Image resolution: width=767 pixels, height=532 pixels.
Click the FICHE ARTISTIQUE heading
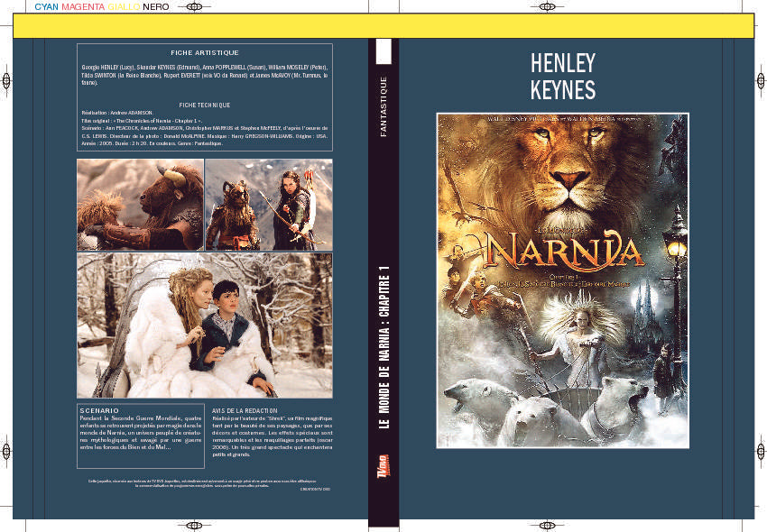(205, 53)
